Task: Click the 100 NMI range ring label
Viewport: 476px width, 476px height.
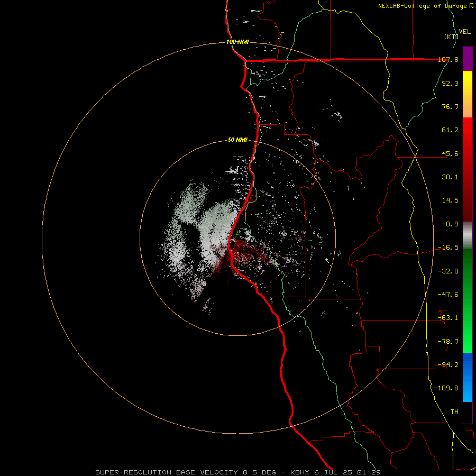Action: pyautogui.click(x=237, y=42)
